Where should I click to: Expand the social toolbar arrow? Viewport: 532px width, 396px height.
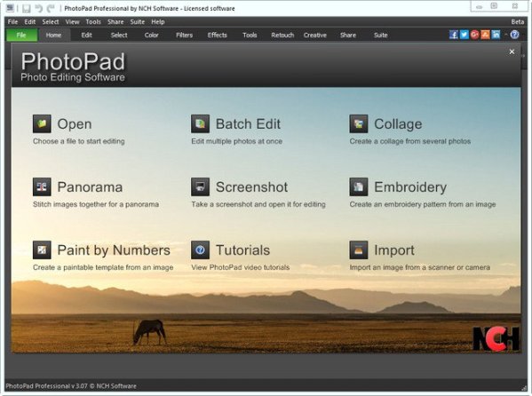tap(505, 35)
